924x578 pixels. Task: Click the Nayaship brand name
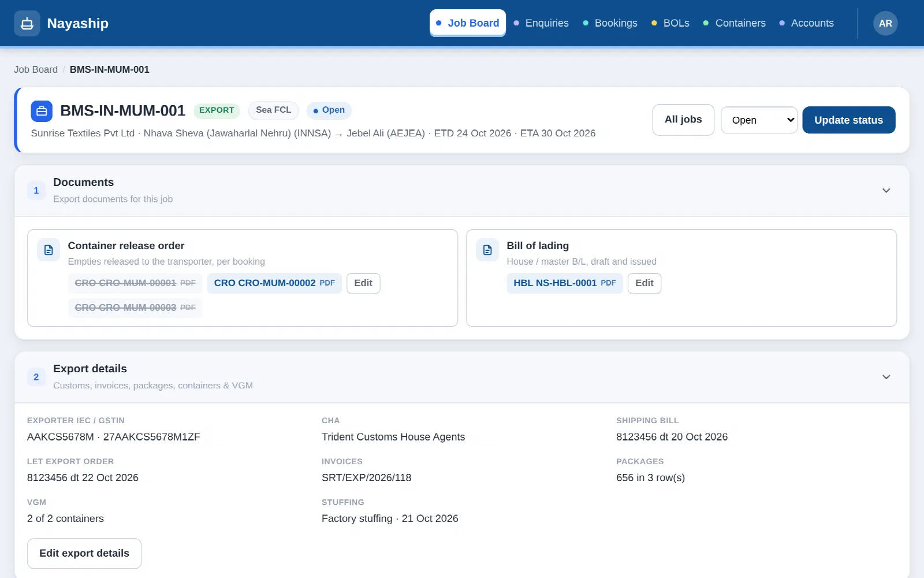(x=77, y=23)
